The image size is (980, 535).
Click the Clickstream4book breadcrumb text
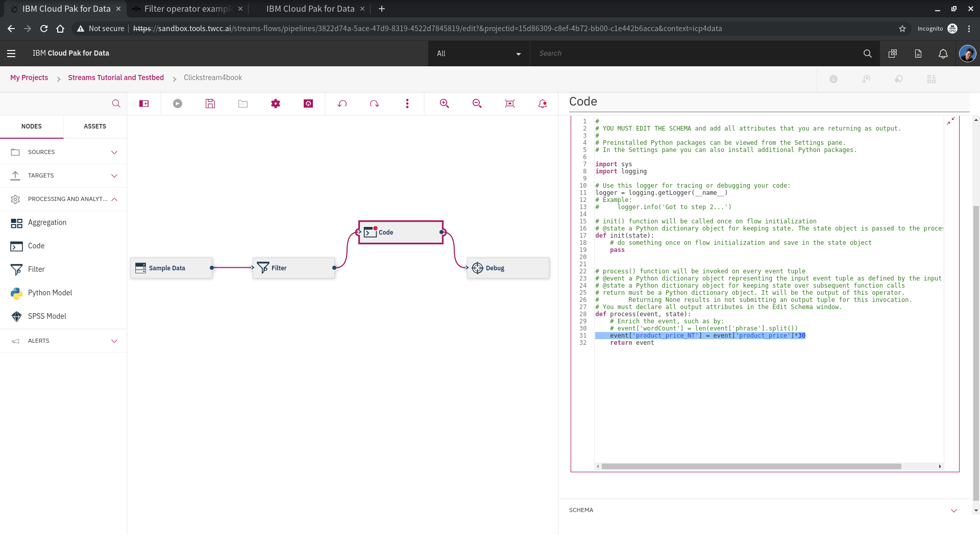point(213,78)
